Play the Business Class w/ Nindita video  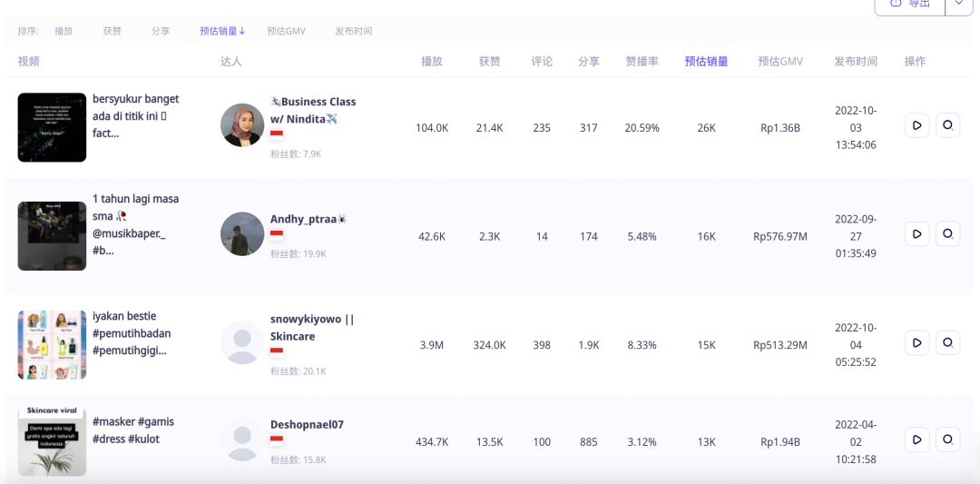917,125
